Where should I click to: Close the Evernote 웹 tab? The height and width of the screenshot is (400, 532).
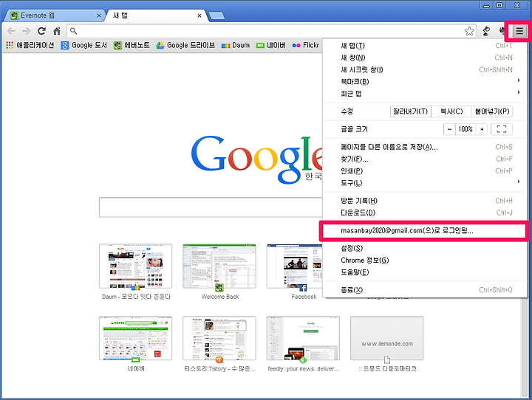pyautogui.click(x=99, y=15)
